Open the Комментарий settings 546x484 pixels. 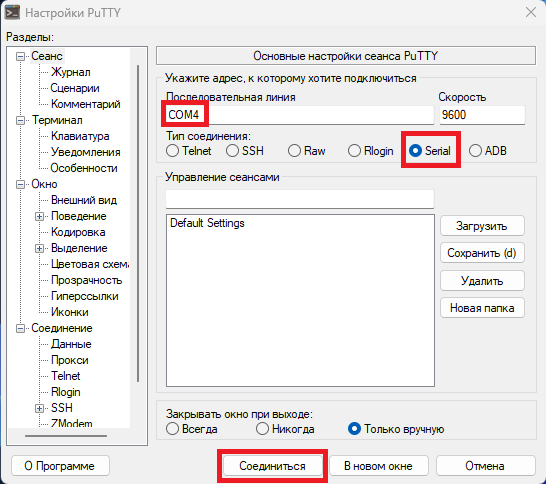pos(86,104)
